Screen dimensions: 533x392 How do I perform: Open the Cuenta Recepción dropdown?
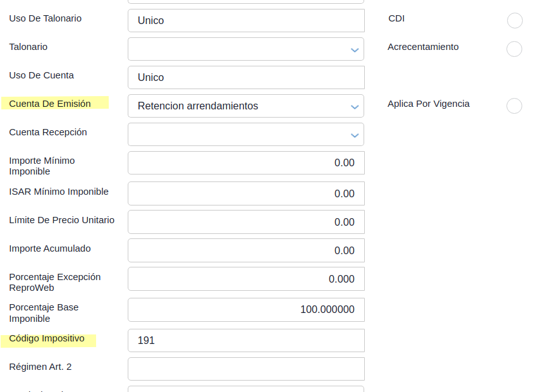tap(246, 135)
